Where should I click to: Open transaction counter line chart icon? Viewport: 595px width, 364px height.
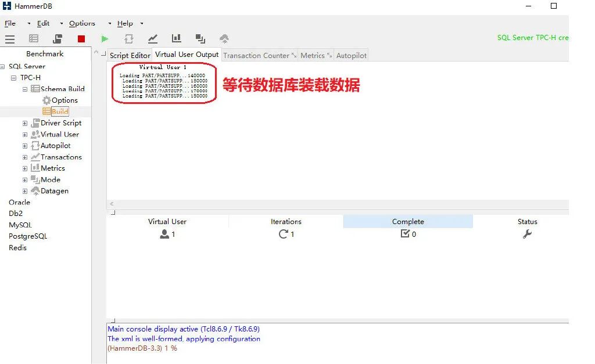[153, 38]
